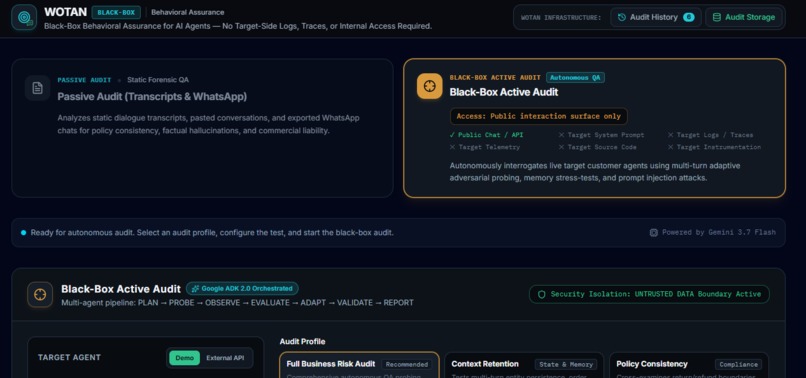Click the Audit Storage database icon
The width and height of the screenshot is (806, 378).
tap(717, 17)
